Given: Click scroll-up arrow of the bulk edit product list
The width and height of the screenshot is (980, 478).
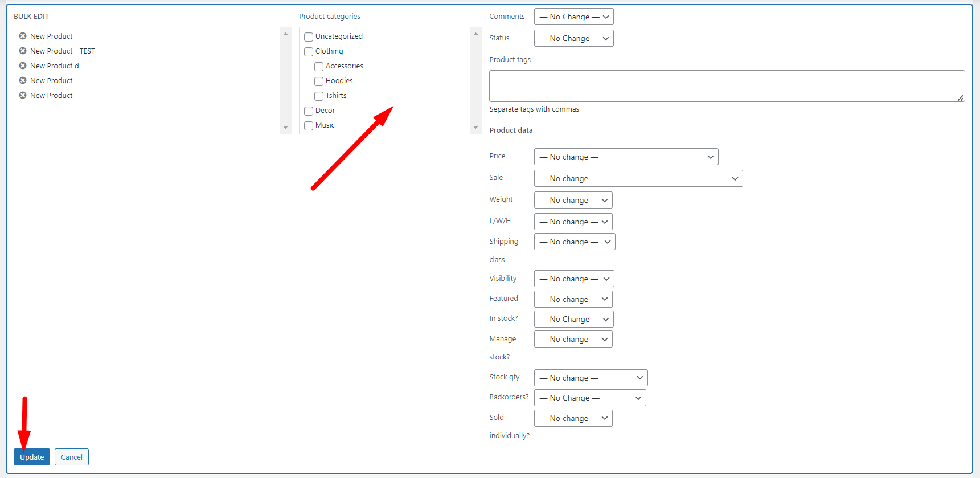Looking at the screenshot, I should tap(285, 34).
